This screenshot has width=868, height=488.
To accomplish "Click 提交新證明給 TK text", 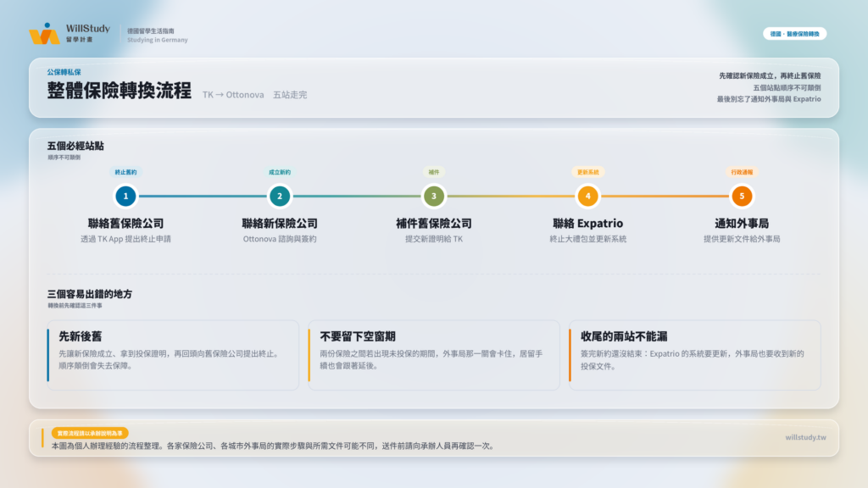I will (x=434, y=239).
